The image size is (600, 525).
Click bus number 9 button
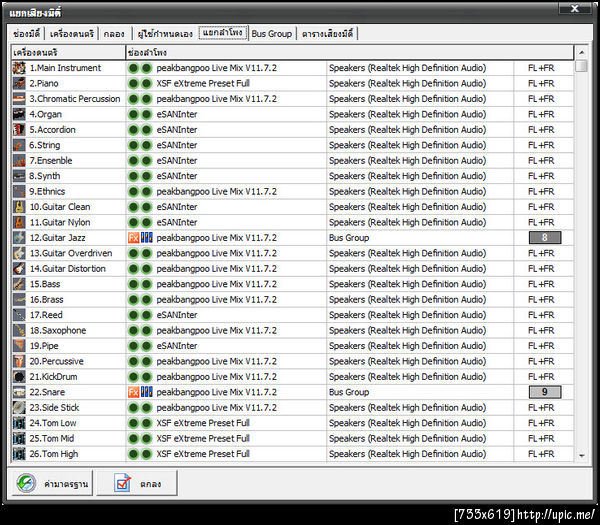[x=545, y=392]
